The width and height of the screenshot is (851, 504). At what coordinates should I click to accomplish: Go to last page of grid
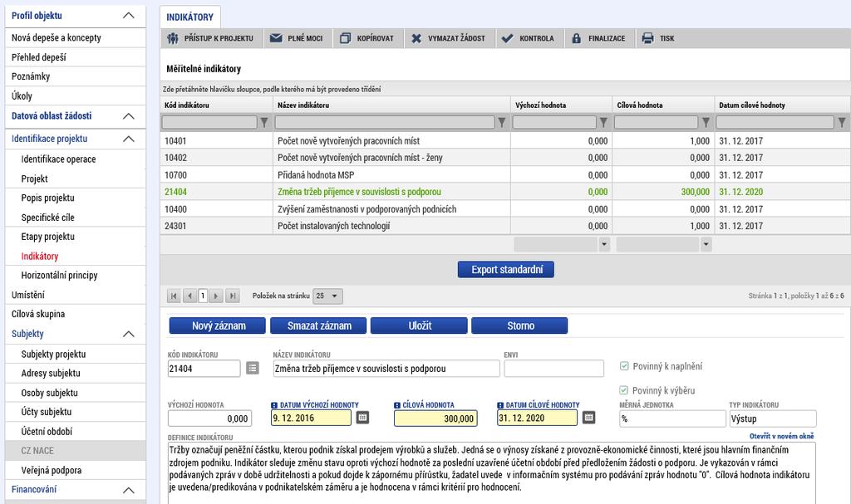coord(233,296)
